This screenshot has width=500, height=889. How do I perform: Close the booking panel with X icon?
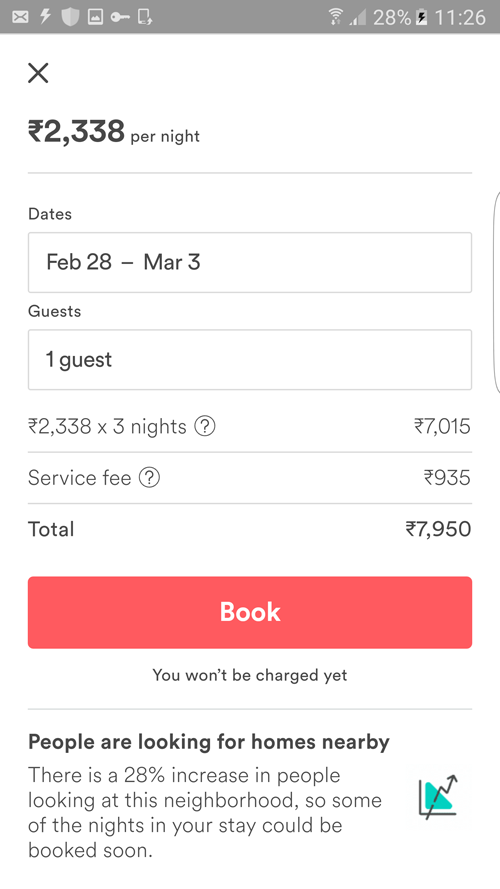[38, 73]
